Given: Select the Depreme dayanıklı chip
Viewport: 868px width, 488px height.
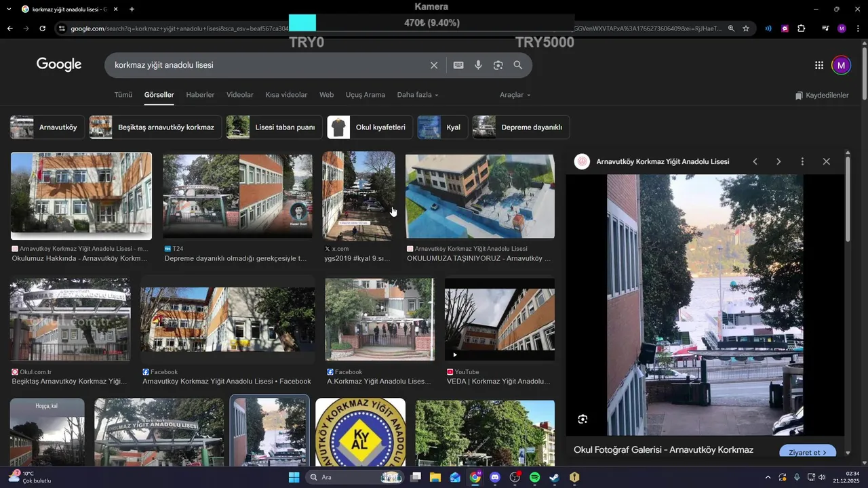Looking at the screenshot, I should tap(521, 127).
